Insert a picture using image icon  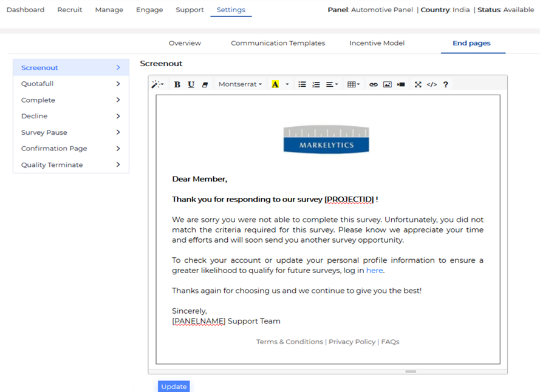pyautogui.click(x=388, y=85)
